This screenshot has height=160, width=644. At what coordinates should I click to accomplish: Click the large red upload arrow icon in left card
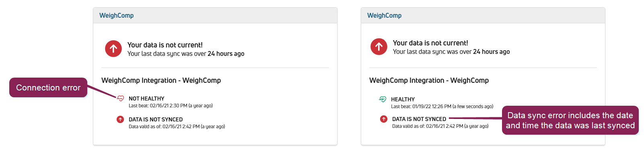[113, 49]
